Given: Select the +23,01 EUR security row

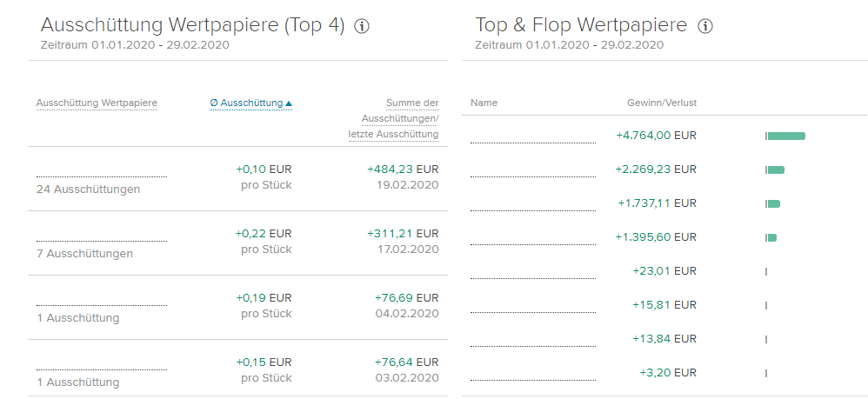Looking at the screenshot, I should (533, 272).
